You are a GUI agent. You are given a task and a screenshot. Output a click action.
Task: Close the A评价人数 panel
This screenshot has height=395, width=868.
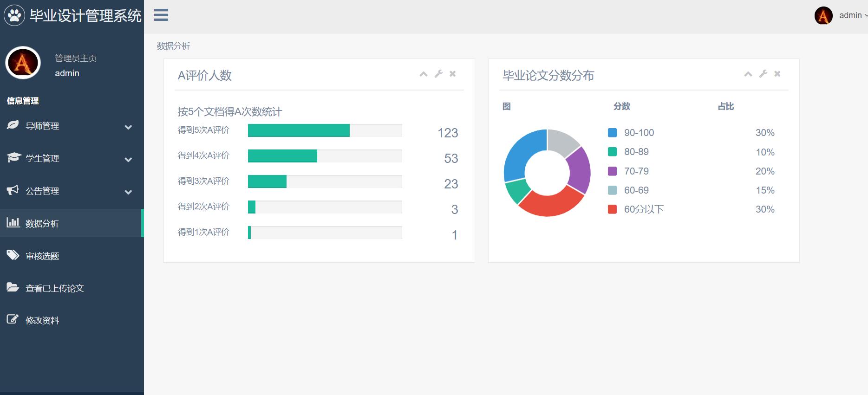pyautogui.click(x=453, y=74)
